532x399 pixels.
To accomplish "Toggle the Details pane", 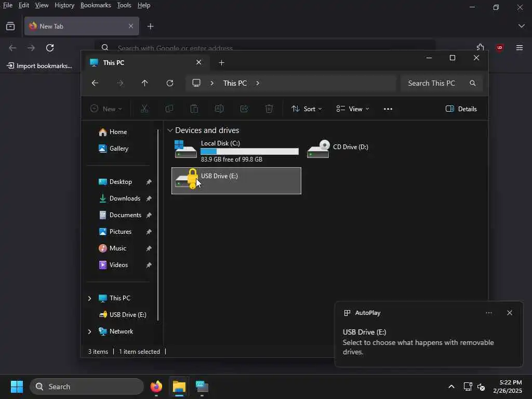I will (461, 109).
